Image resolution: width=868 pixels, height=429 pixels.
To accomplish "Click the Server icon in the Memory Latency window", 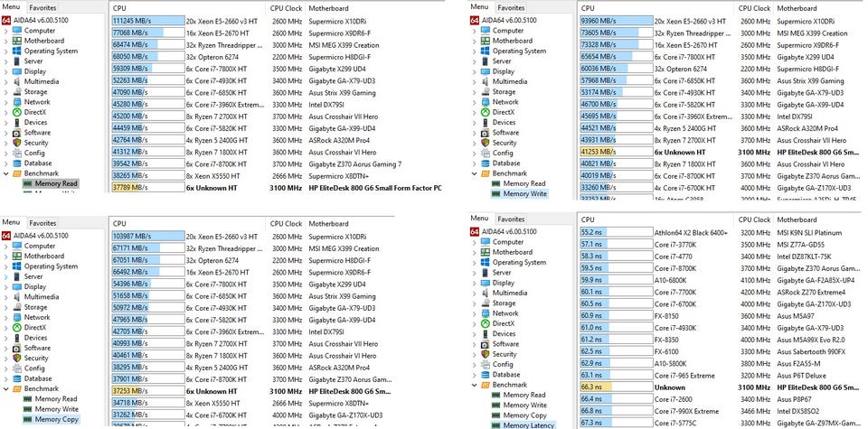I will tap(485, 272).
